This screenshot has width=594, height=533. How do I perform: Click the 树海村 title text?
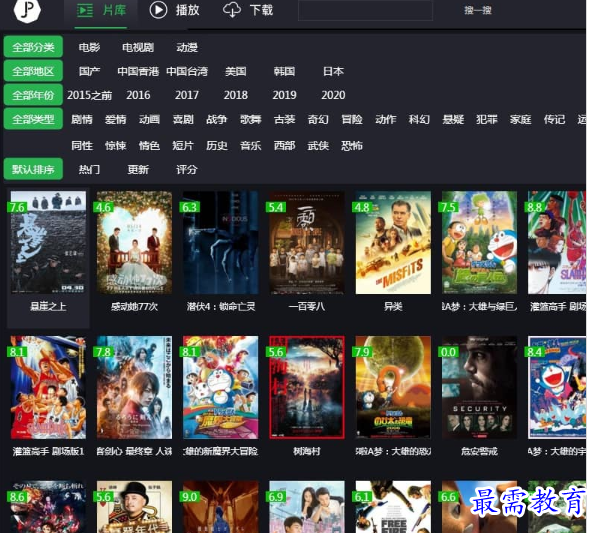point(307,452)
